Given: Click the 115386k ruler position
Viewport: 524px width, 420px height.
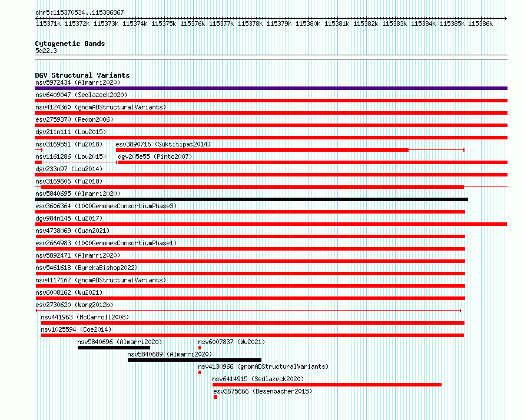Looking at the screenshot, I should click(480, 24).
